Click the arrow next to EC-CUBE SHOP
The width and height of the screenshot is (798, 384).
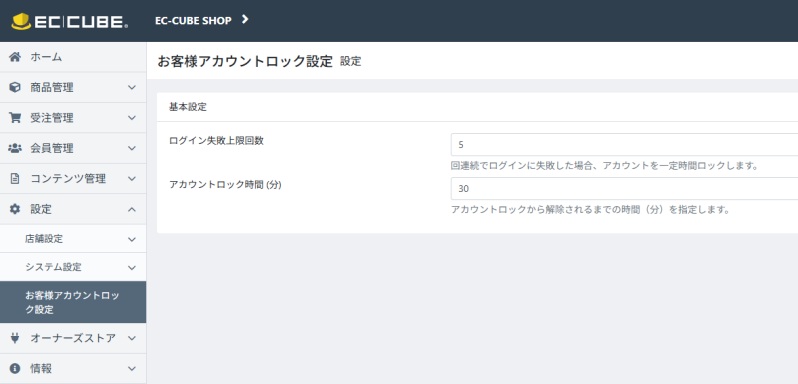[x=245, y=20]
